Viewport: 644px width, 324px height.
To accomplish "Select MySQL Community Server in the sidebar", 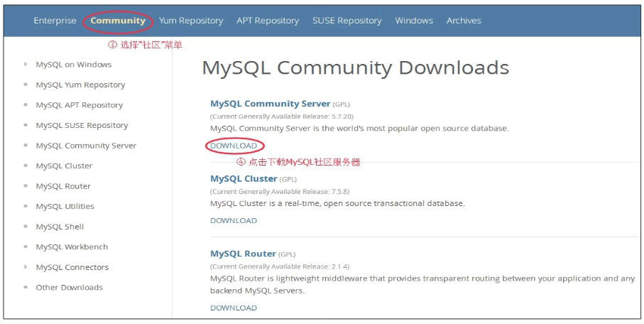I will (86, 146).
